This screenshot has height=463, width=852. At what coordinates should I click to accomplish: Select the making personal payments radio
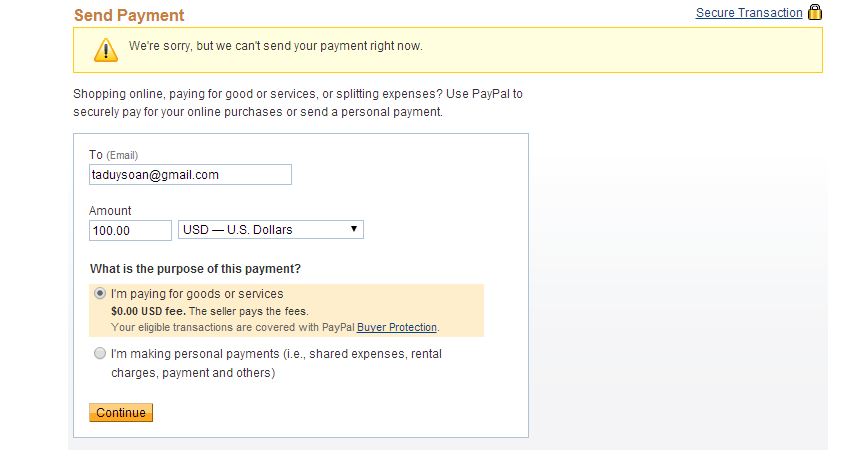tap(99, 353)
